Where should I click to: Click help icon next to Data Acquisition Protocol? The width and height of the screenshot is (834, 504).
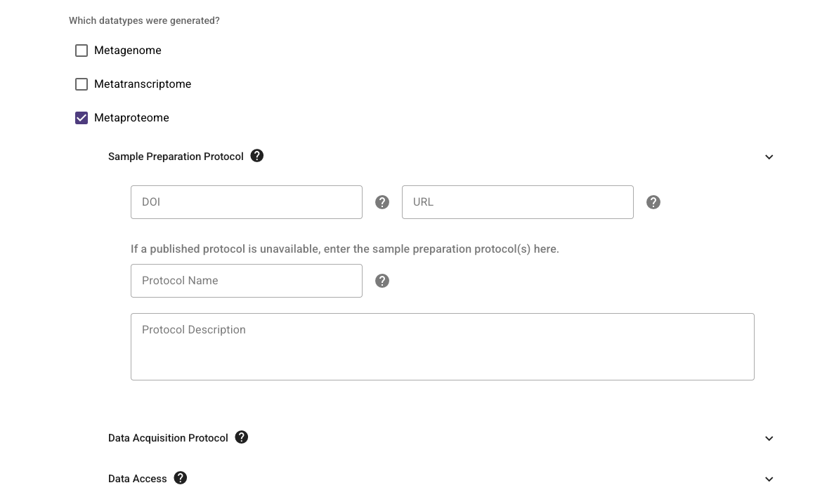pos(242,437)
